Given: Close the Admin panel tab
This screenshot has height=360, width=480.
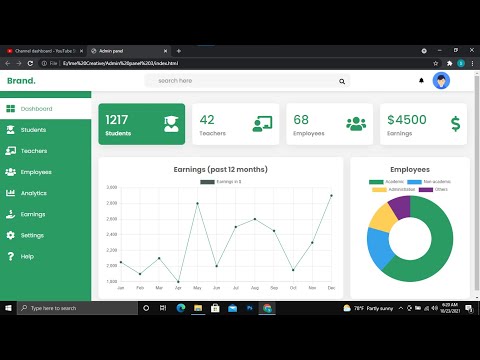Looking at the screenshot, I should 165,51.
